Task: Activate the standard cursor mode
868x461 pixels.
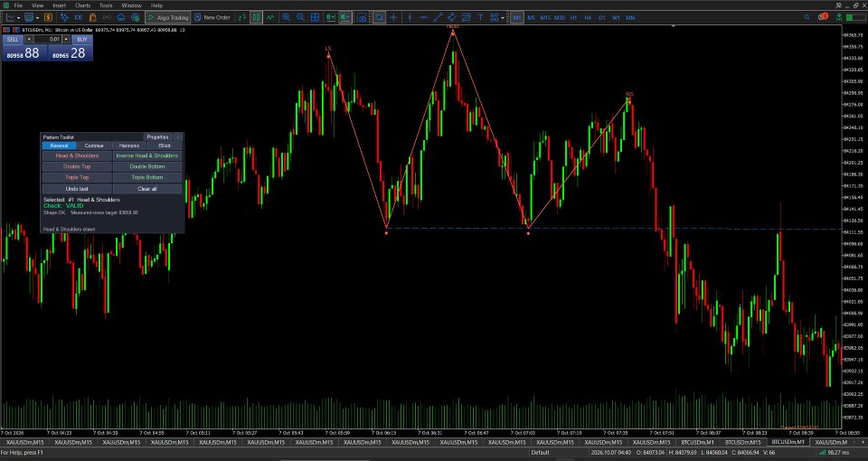Action: (x=379, y=18)
